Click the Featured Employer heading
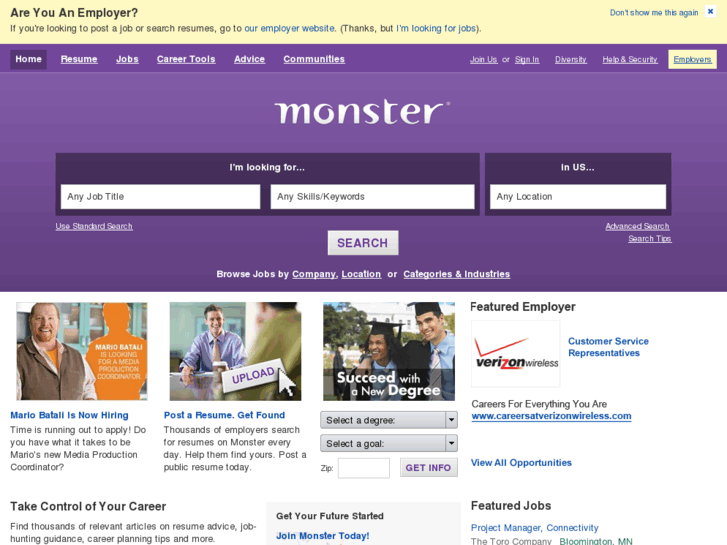This screenshot has height=545, width=727. tap(523, 307)
